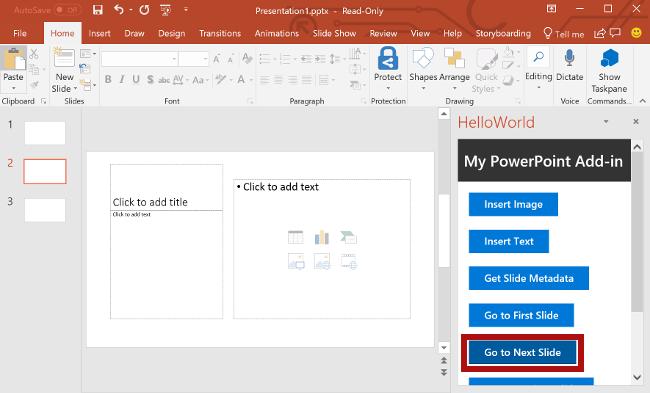
Task: Switch to the Draw tab
Action: (134, 33)
